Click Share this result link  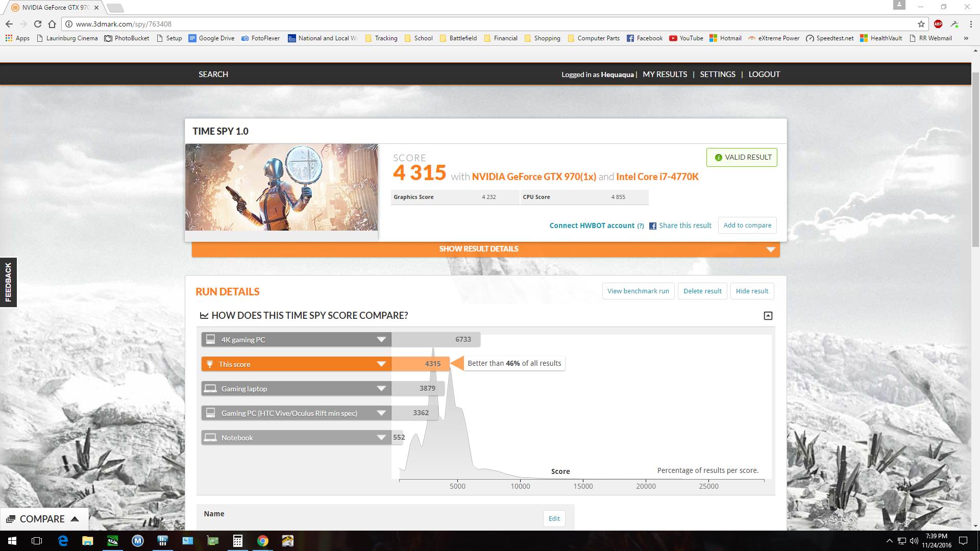pos(685,226)
